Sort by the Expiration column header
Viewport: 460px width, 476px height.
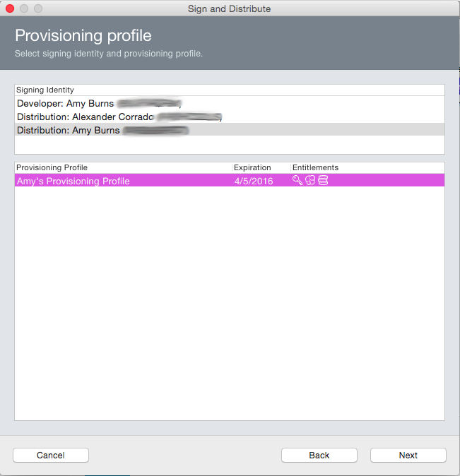click(x=261, y=167)
